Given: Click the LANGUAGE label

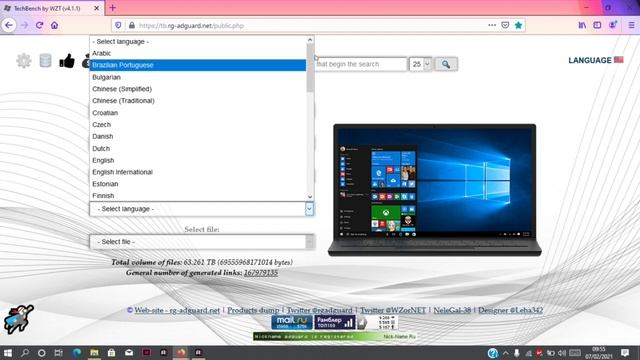Looking at the screenshot, I should (590, 60).
